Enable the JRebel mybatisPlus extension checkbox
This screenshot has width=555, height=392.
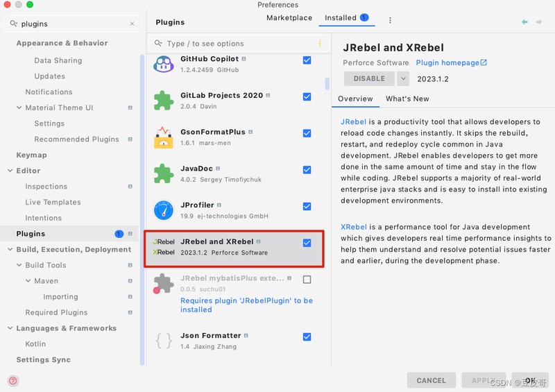307,280
